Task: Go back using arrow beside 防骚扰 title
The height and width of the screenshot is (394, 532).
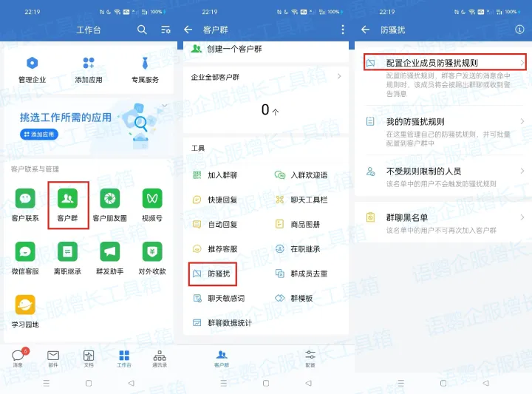Action: click(365, 30)
